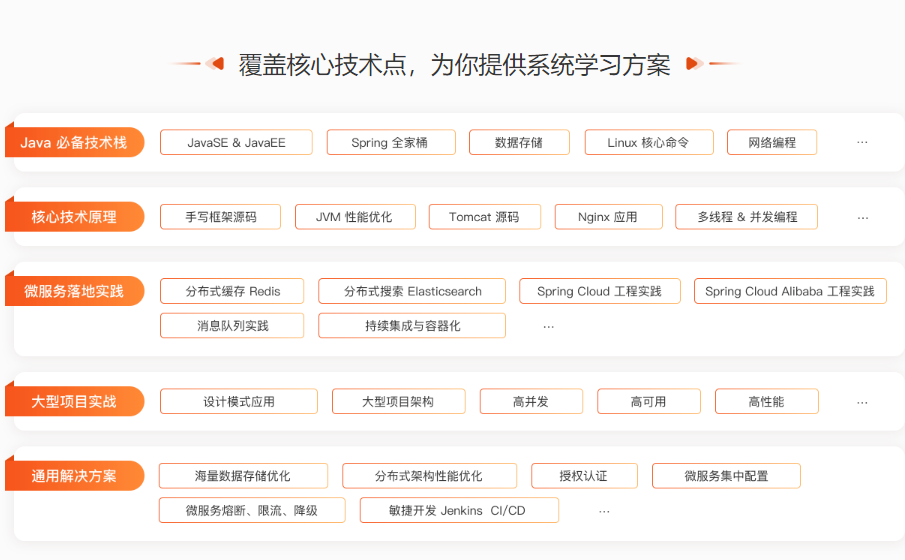Open Spring Cloud Alibaba 工程实践 tag
Viewport: 905px width, 560px height.
789,291
